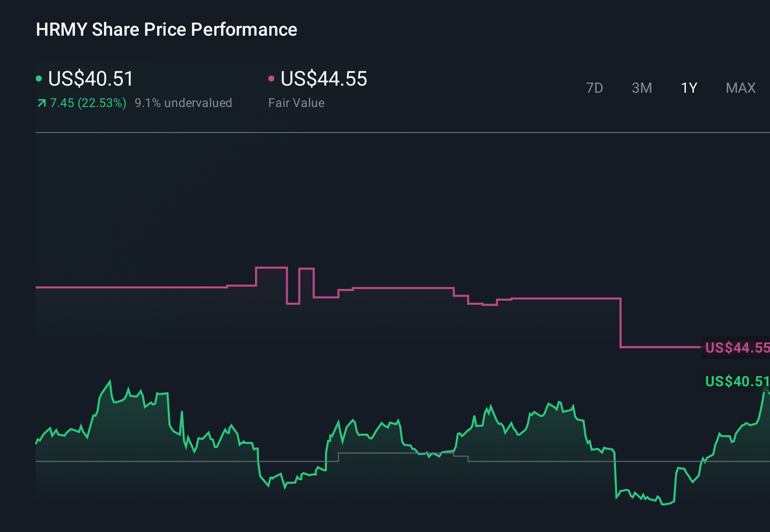Open the 3M time range
Screen dimensions: 770x532
[642, 88]
